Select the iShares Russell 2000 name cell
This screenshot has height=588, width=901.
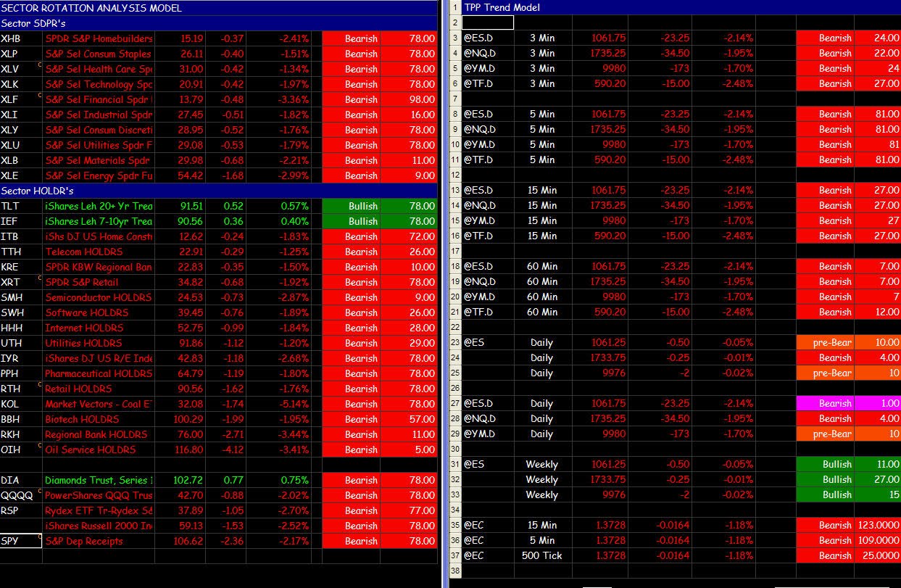(x=99, y=526)
